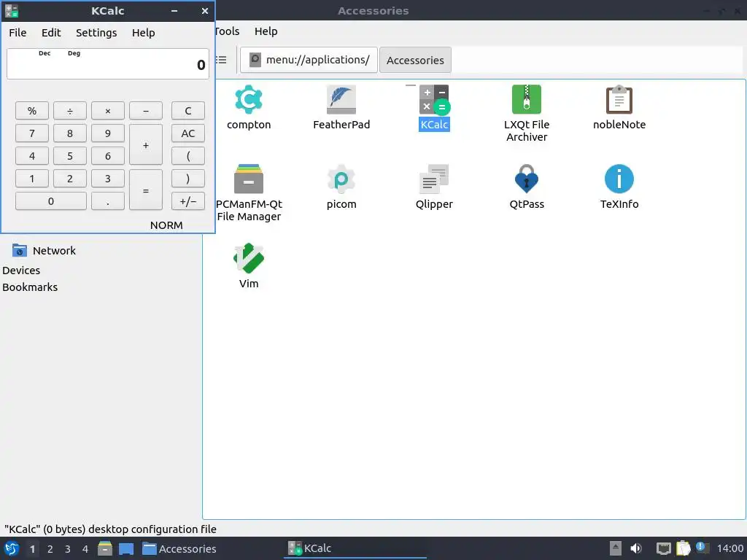
Task: Launch Qlipper clipboard manager icon
Action: point(434,179)
